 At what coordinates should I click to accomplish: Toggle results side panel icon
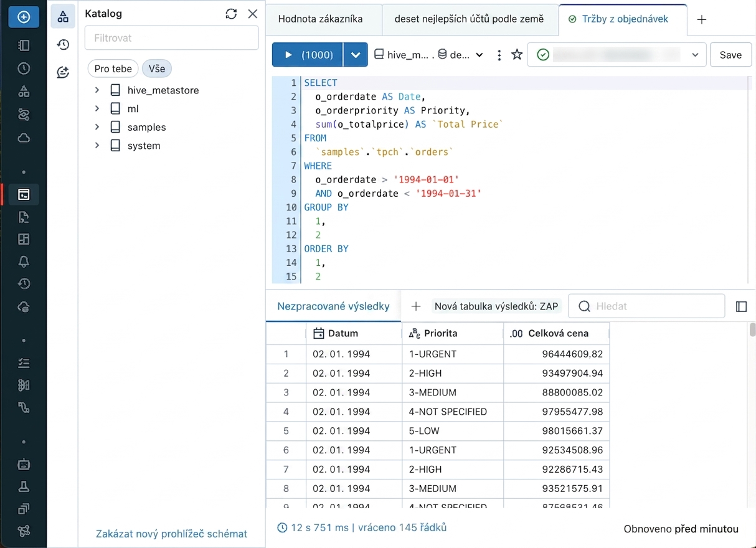pos(741,306)
